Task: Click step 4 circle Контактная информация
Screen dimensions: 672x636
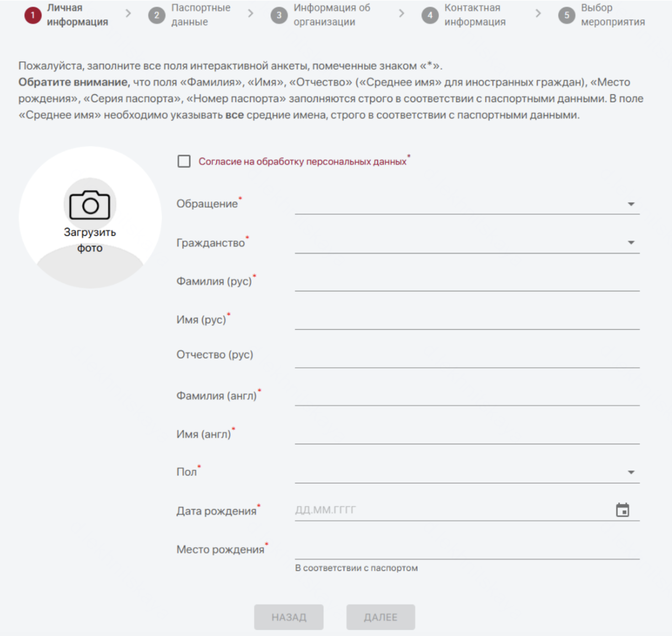Action: (x=430, y=15)
